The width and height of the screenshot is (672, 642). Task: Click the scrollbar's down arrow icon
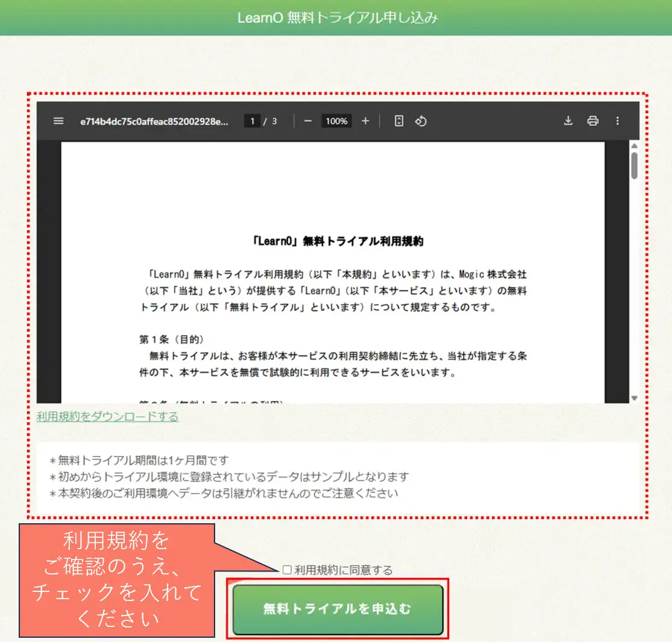(635, 398)
